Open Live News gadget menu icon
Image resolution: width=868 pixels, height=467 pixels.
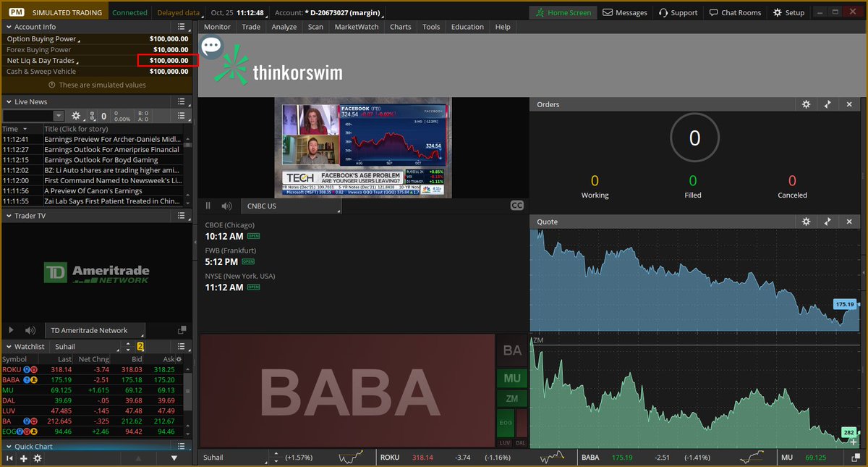pos(181,102)
